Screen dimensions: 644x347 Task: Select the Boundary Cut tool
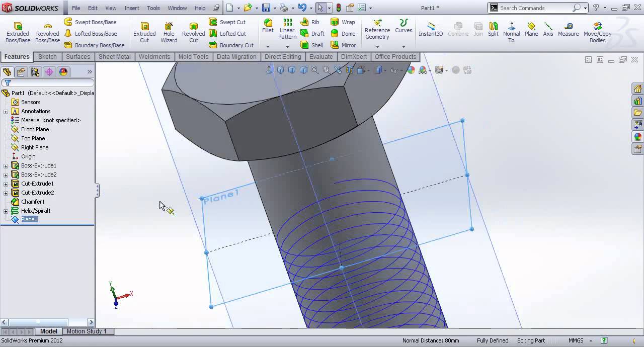[x=231, y=45]
